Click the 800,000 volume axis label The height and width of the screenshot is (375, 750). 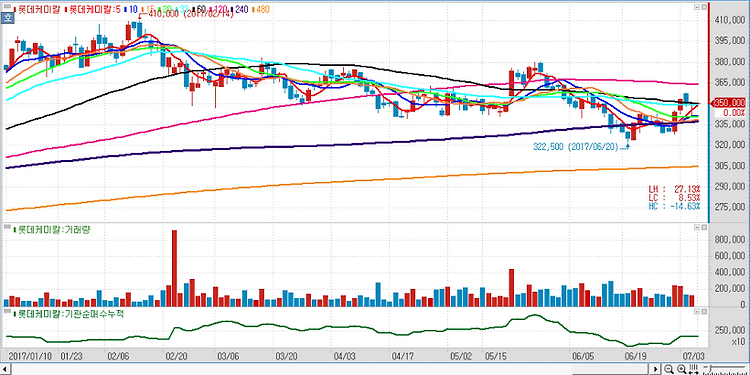[x=730, y=239]
